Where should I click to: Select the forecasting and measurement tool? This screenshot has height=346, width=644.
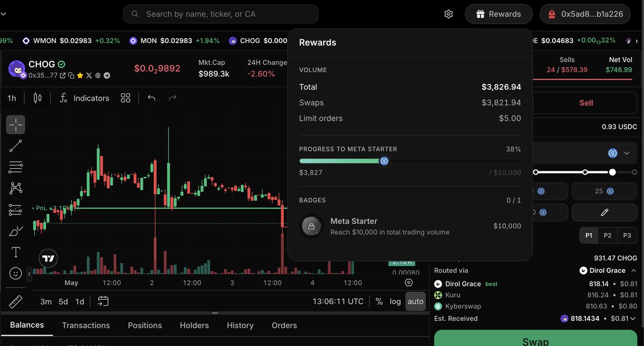pos(16,210)
